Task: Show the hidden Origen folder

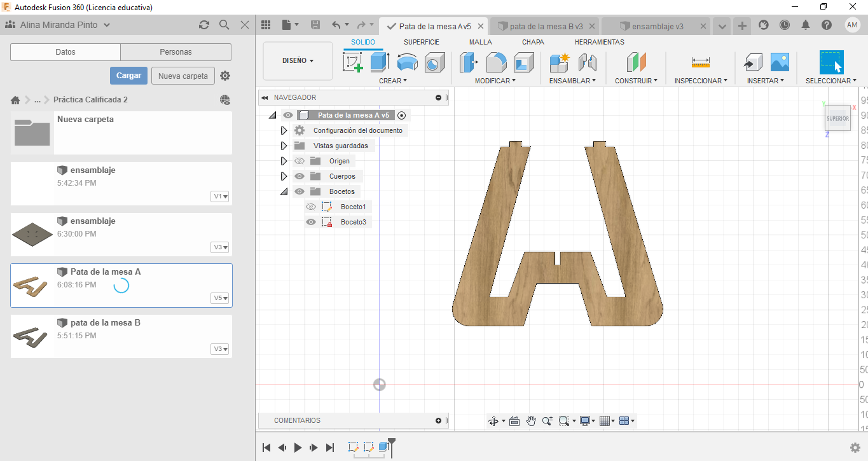Action: 300,161
